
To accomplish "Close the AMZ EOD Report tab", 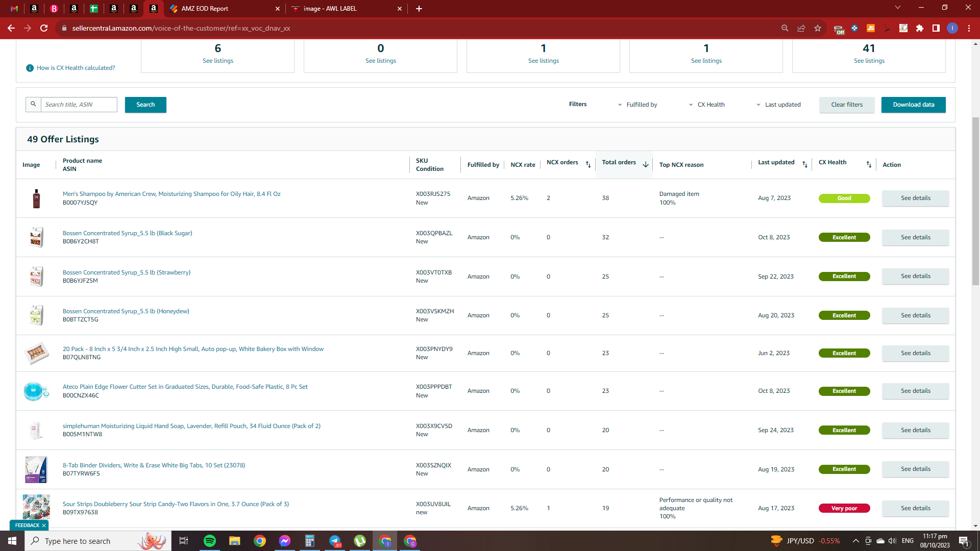I will 278,9.
